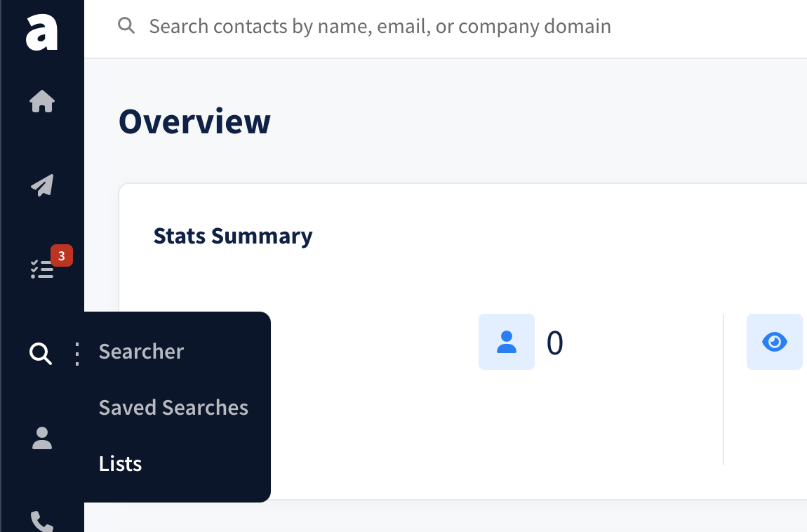Viewport: 807px width, 532px height.
Task: Click the blue person stat icon
Action: [507, 342]
